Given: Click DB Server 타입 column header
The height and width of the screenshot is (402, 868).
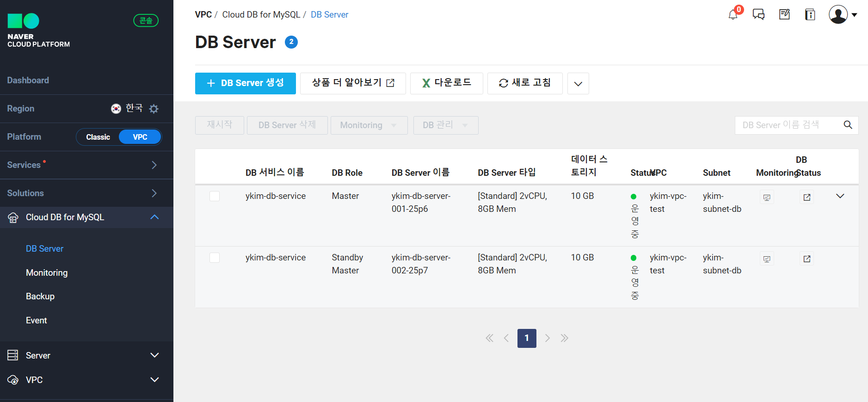Looking at the screenshot, I should click(507, 173).
